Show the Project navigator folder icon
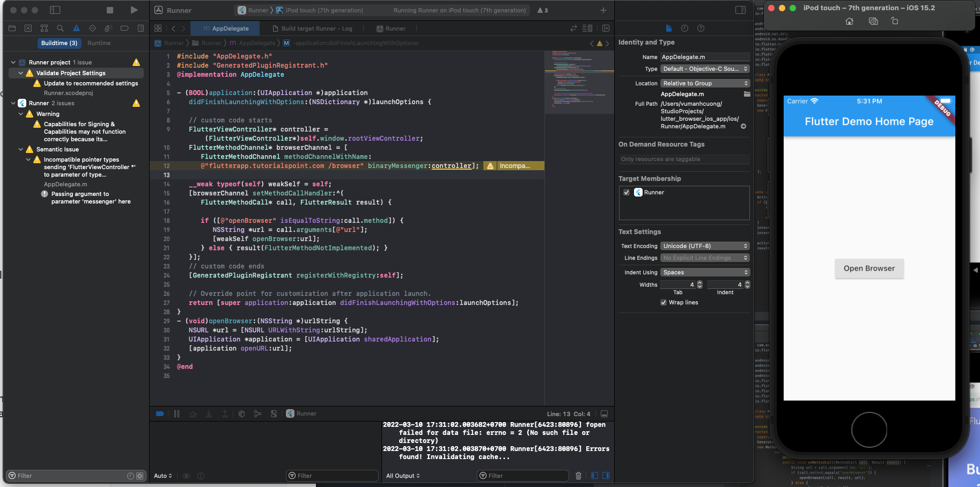980x487 pixels. [x=12, y=28]
